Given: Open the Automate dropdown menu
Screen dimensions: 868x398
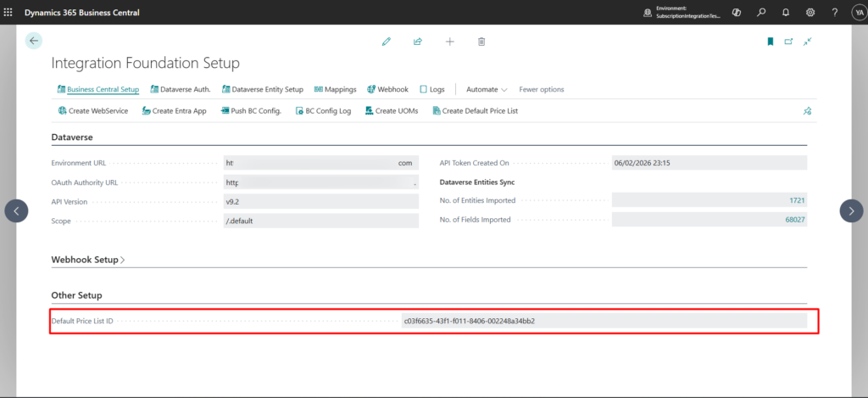Looking at the screenshot, I should pos(487,89).
